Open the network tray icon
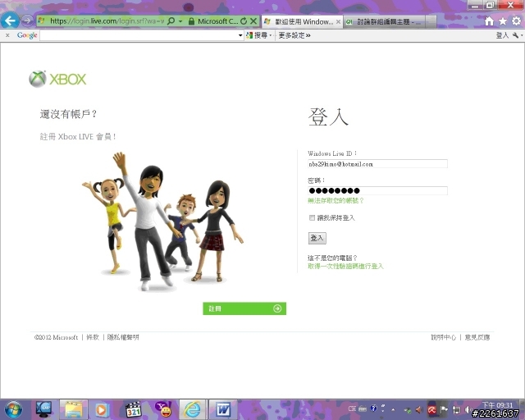This screenshot has width=525, height=420. tap(456, 409)
